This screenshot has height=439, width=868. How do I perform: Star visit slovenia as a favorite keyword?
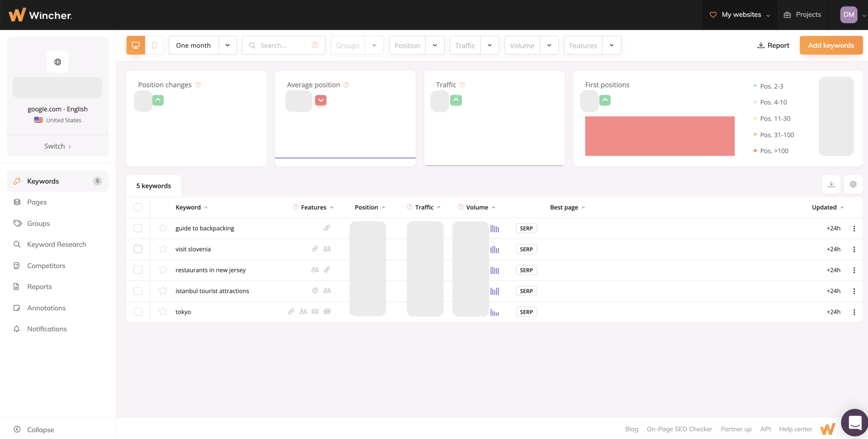pyautogui.click(x=163, y=249)
